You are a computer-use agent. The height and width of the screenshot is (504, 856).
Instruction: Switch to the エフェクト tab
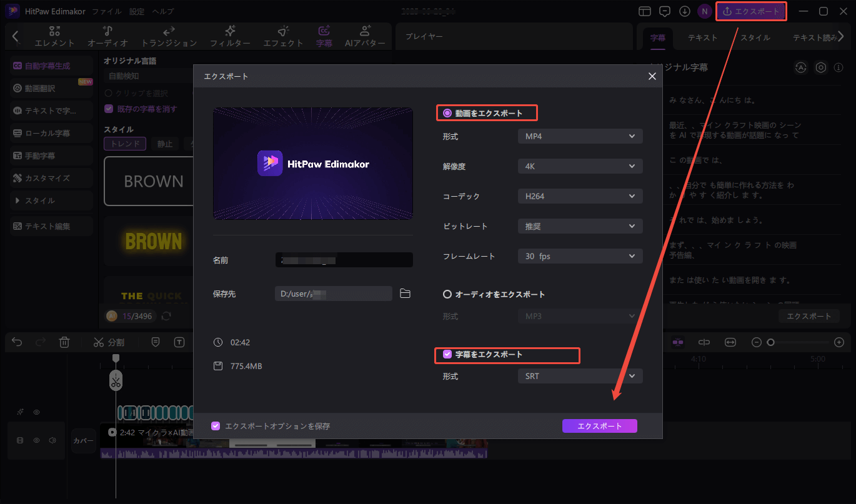tap(283, 36)
